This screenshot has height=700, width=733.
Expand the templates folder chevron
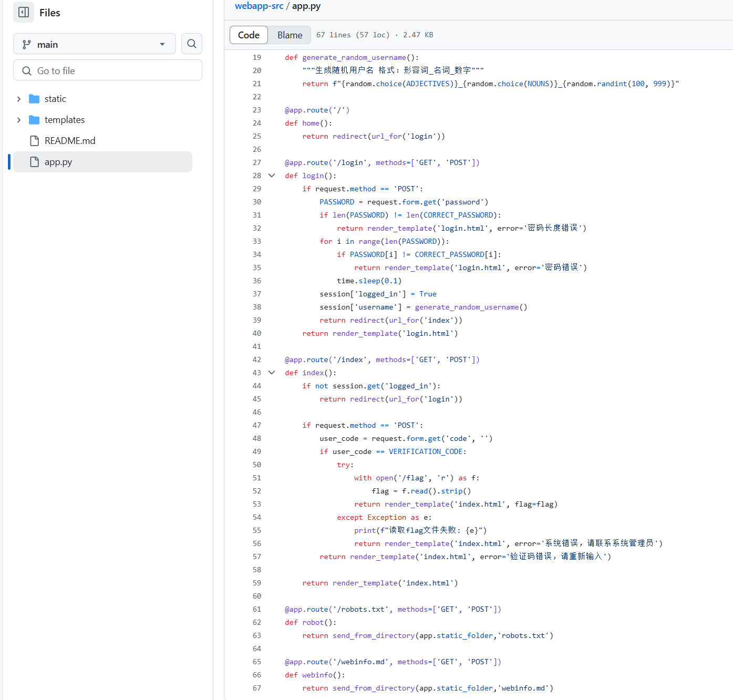(19, 120)
